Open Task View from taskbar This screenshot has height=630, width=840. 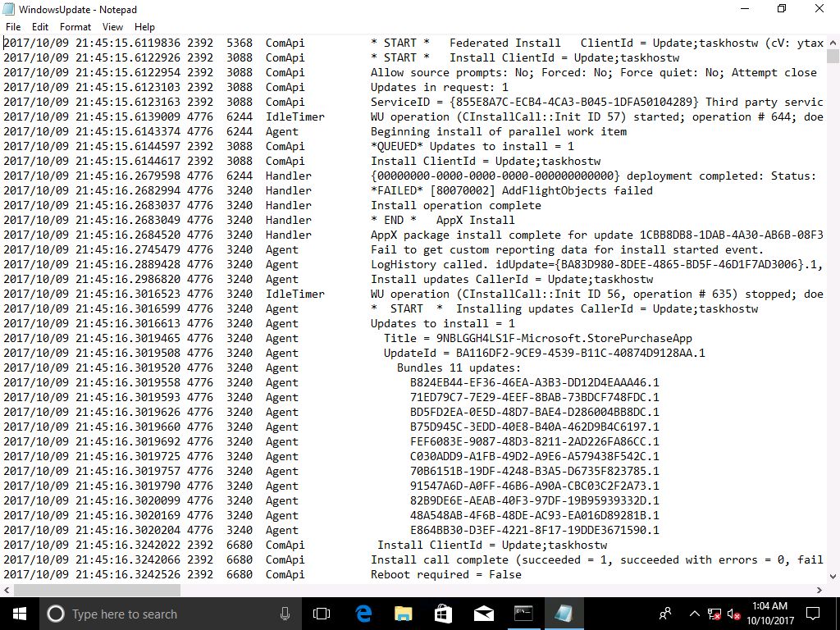(322, 614)
